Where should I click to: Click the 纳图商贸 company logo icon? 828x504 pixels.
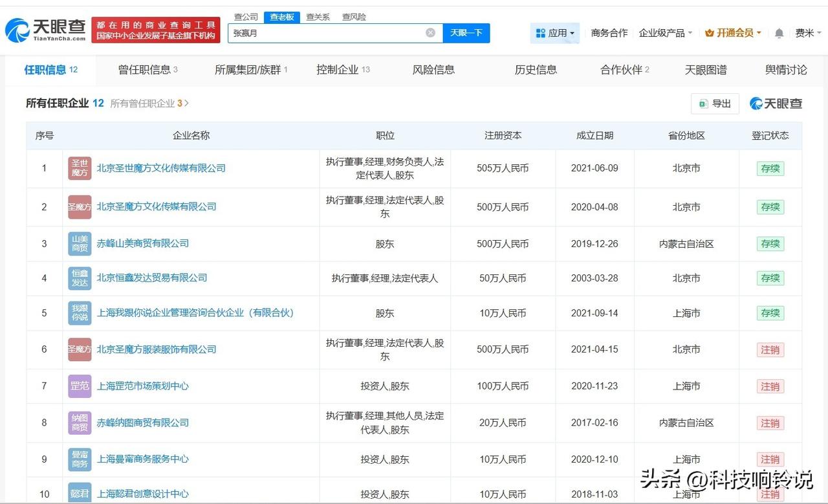80,423
